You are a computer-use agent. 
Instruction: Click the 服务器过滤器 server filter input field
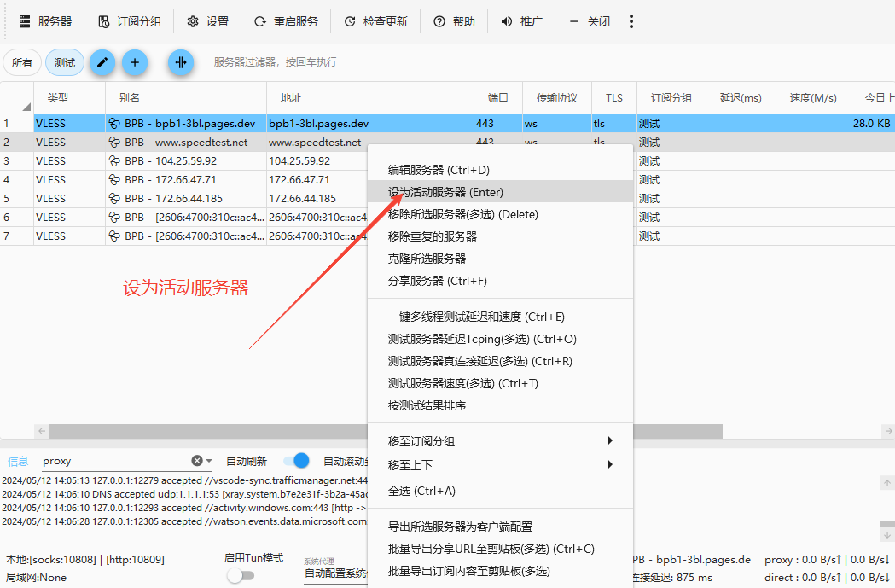(x=299, y=62)
